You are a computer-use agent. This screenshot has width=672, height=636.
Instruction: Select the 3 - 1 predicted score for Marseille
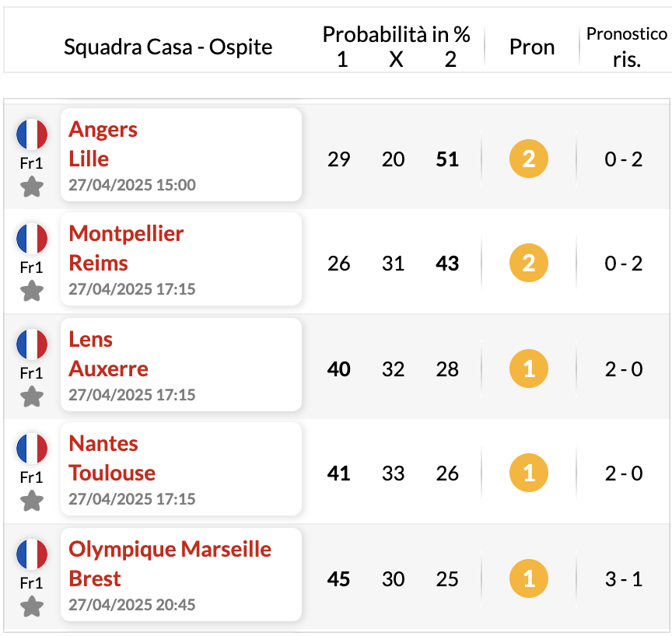[624, 579]
